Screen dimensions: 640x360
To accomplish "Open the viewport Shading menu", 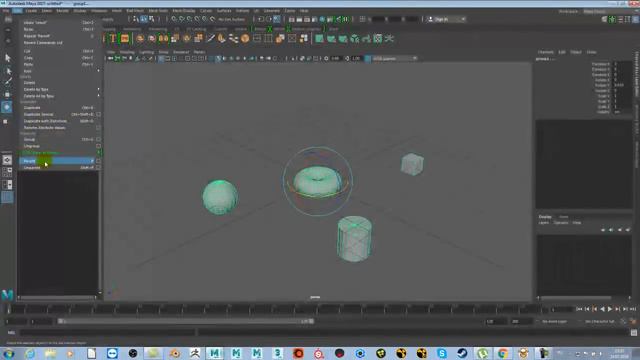I will click(x=127, y=52).
